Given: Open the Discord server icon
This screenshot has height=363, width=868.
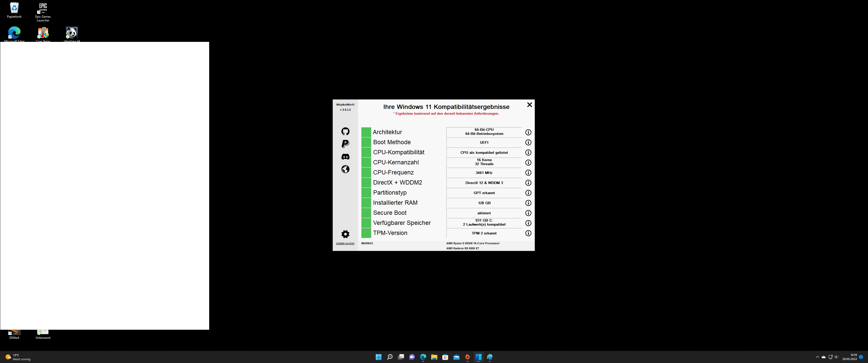Looking at the screenshot, I should [345, 157].
